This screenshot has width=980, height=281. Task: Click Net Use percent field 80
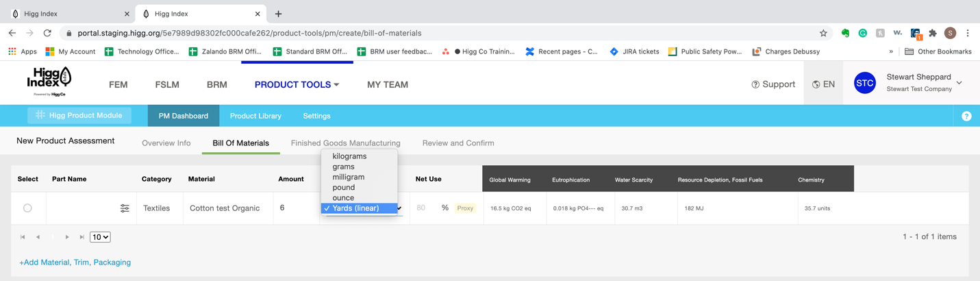pyautogui.click(x=420, y=208)
